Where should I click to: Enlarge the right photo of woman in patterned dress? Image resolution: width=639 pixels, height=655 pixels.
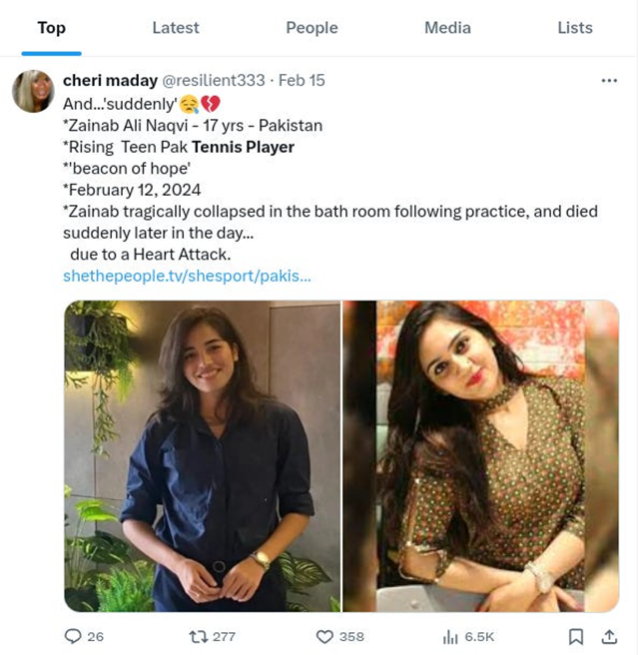(481, 456)
